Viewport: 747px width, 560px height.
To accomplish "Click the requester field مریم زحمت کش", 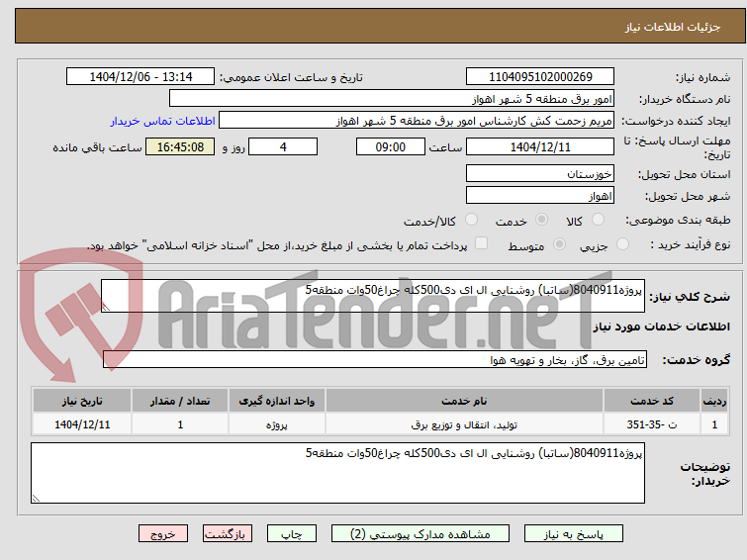I will coord(417,121).
